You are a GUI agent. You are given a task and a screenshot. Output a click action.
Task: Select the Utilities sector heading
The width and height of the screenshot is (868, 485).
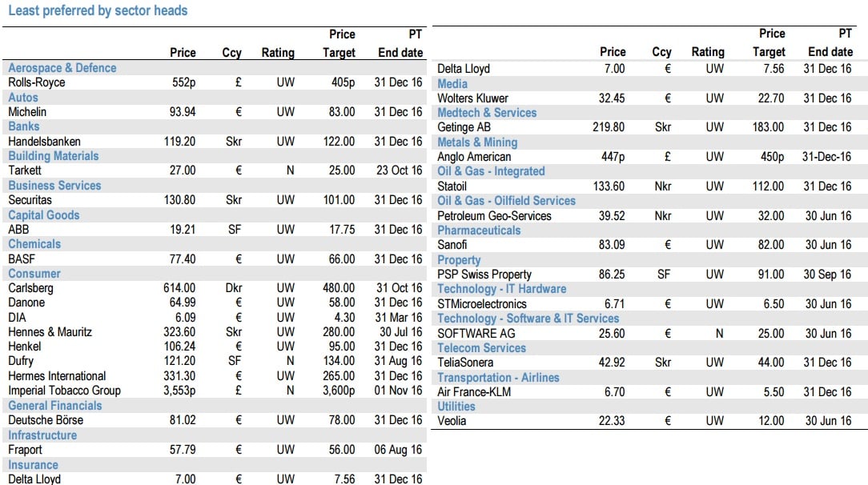click(x=456, y=407)
